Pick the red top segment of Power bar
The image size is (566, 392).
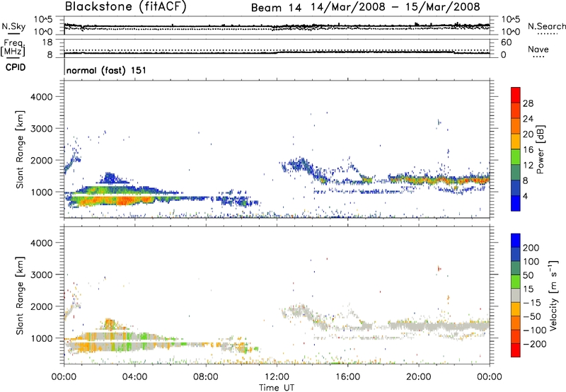pyautogui.click(x=516, y=95)
